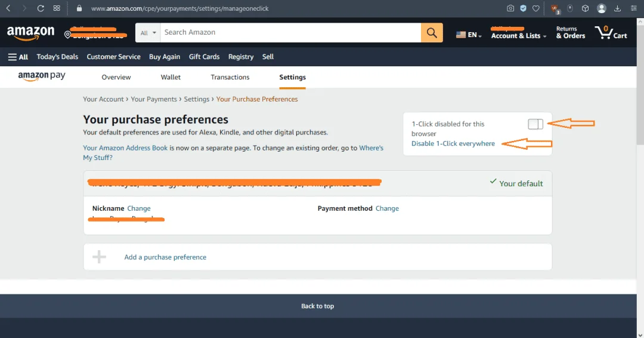
Task: Toggle the 1-Click switch for this browser
Action: (x=535, y=124)
